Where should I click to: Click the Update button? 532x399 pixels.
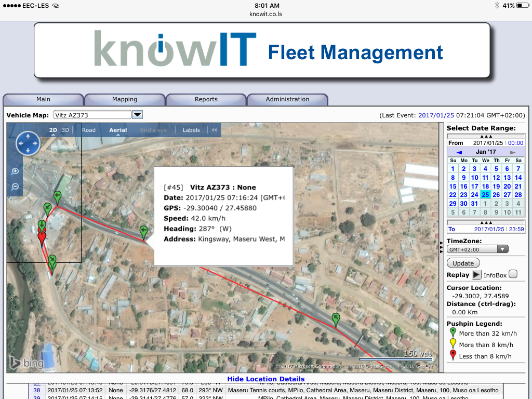463,263
